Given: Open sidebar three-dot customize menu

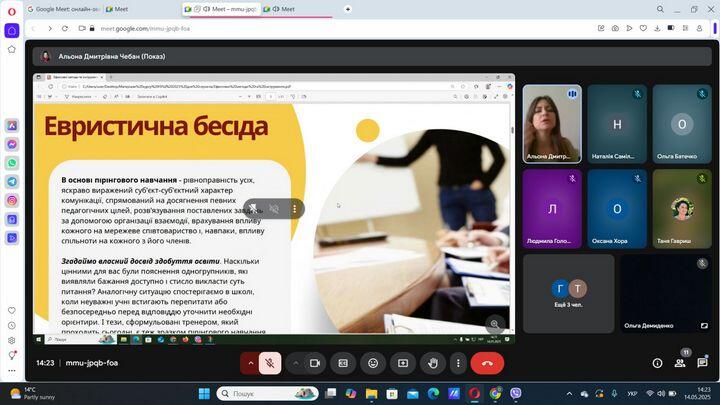Looking at the screenshot, I should coord(12,371).
